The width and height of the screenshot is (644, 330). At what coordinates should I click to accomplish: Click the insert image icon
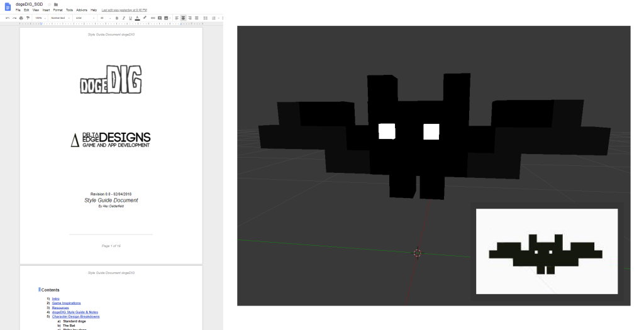coord(166,18)
